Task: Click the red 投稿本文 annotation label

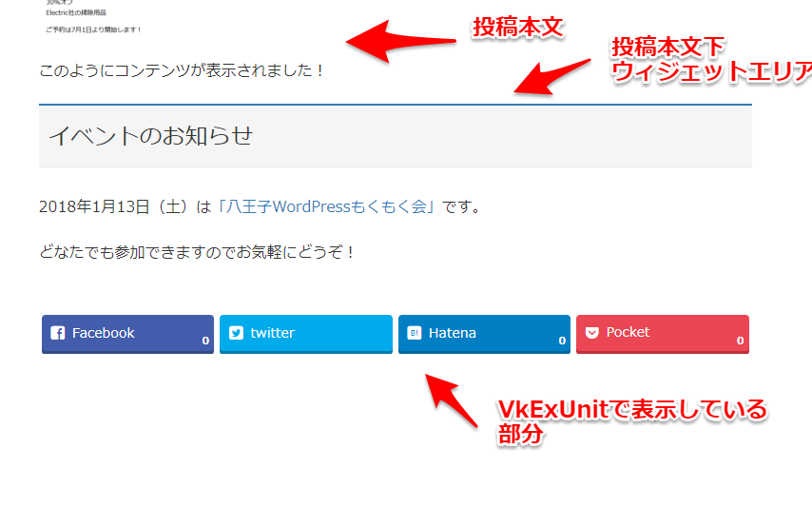Action: pyautogui.click(x=518, y=28)
